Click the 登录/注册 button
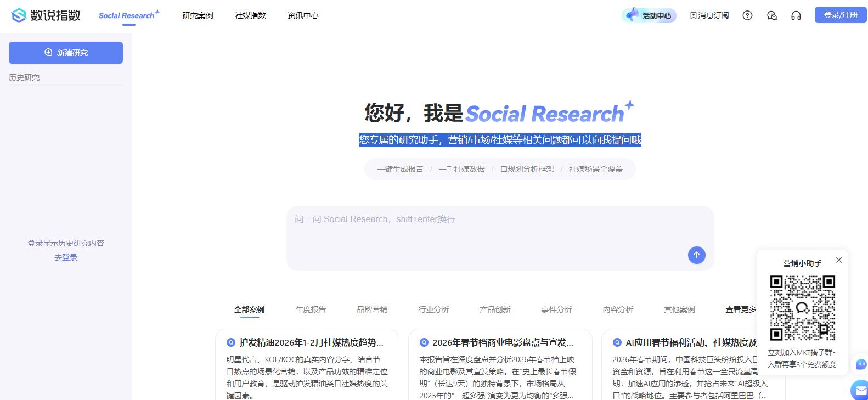Screen dimensions: 868x400 coord(841,15)
